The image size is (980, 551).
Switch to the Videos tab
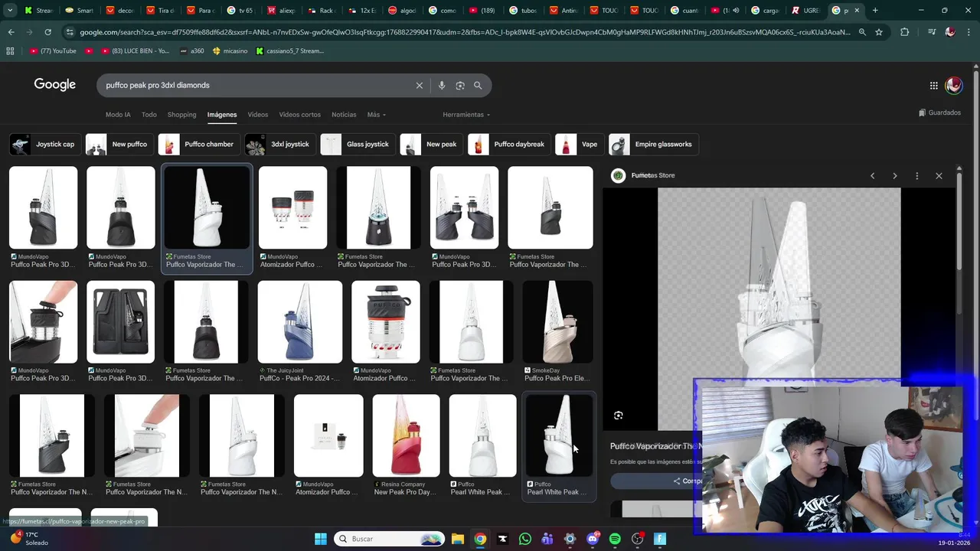click(257, 115)
